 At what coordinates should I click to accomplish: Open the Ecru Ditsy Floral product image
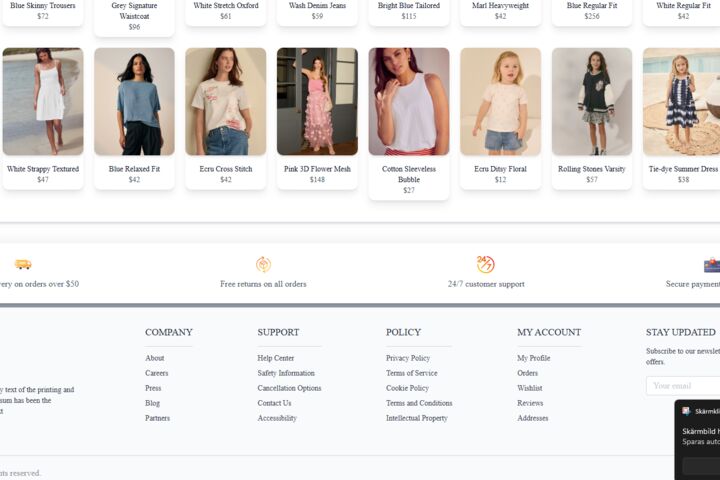(x=501, y=102)
